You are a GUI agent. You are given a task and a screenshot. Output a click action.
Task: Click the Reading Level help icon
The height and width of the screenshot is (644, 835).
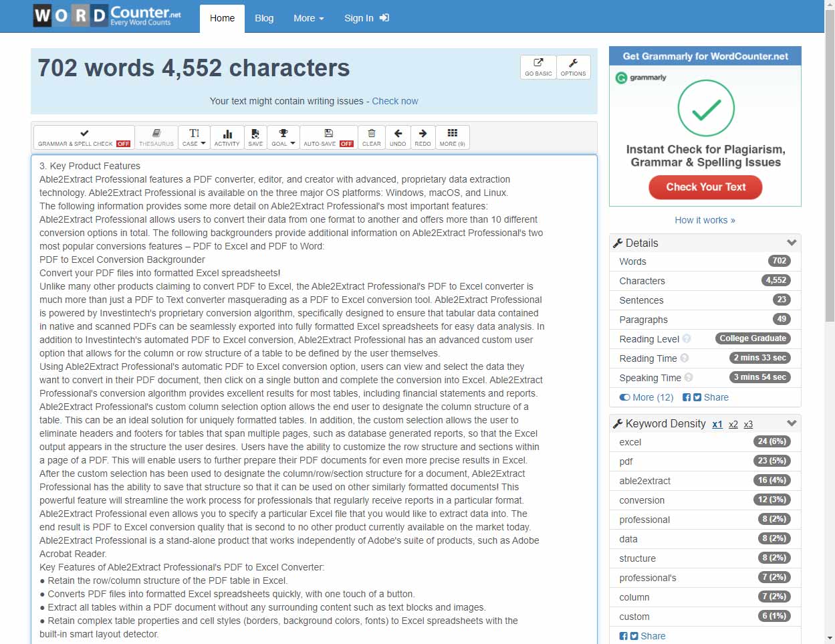(687, 339)
